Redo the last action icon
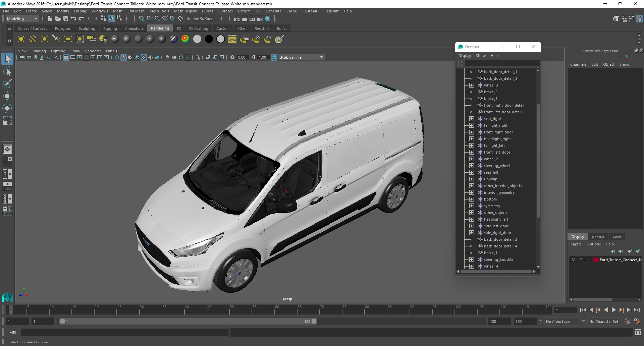The width and height of the screenshot is (644, 346). coord(81,19)
